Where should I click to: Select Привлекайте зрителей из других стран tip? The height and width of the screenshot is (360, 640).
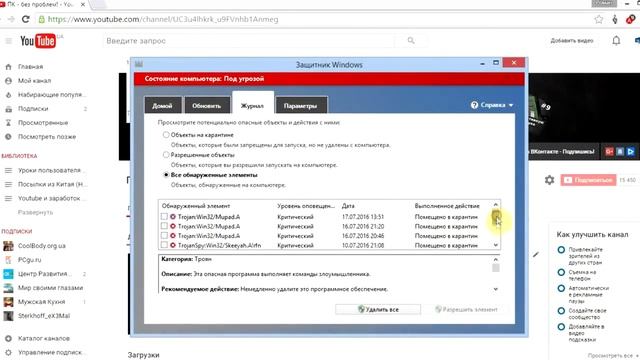[561, 250]
